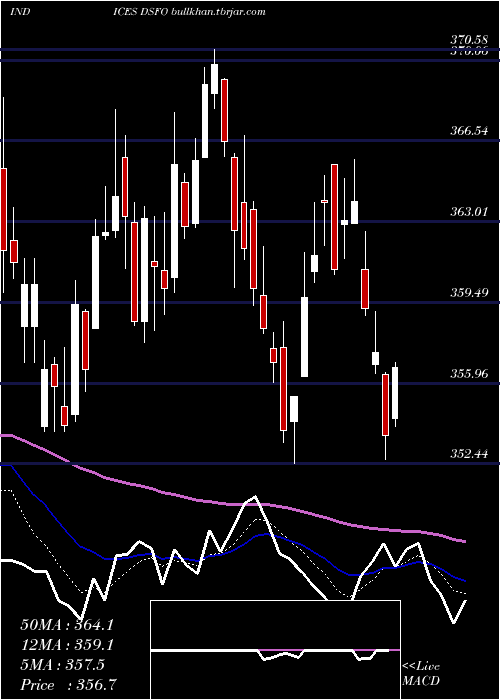The height and width of the screenshot is (700, 500).
Task: Click the 359.49 price level label
Action: tap(468, 293)
